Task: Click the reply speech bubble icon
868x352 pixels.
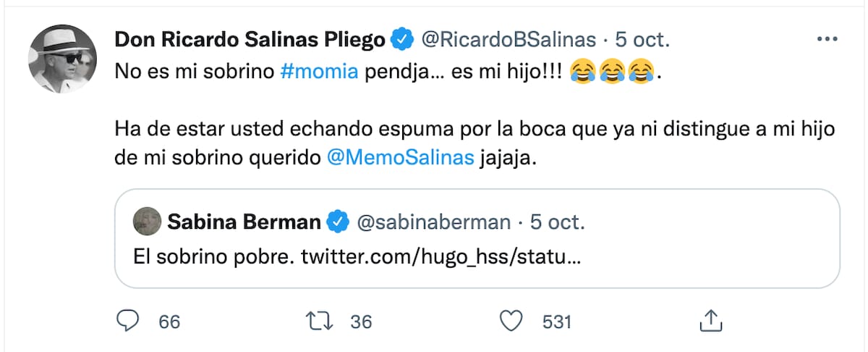Action: [128, 321]
